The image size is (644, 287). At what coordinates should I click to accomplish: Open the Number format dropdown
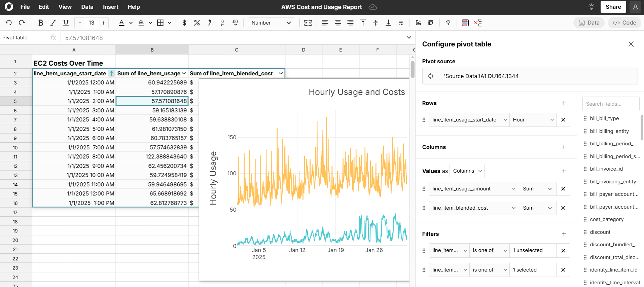click(271, 23)
